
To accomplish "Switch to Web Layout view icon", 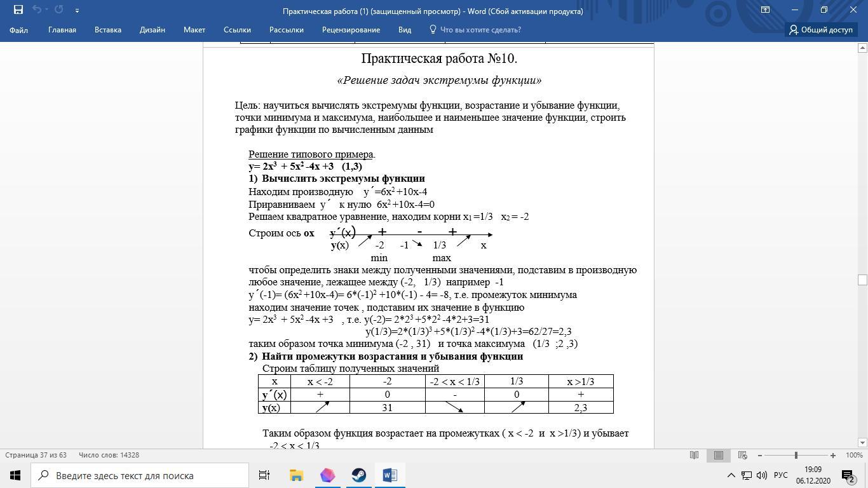I will (742, 455).
